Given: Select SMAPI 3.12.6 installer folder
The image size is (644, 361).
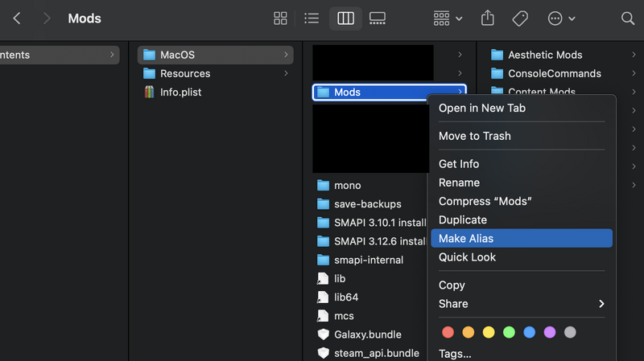Looking at the screenshot, I should 371,241.
